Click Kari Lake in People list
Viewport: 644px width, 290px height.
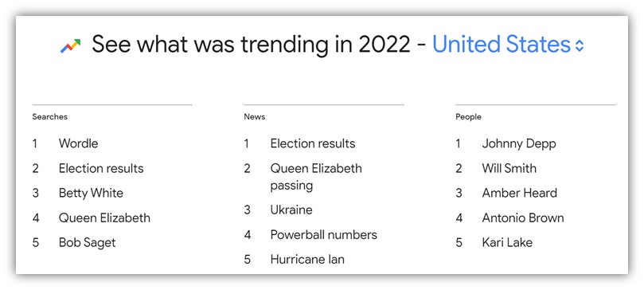point(507,242)
